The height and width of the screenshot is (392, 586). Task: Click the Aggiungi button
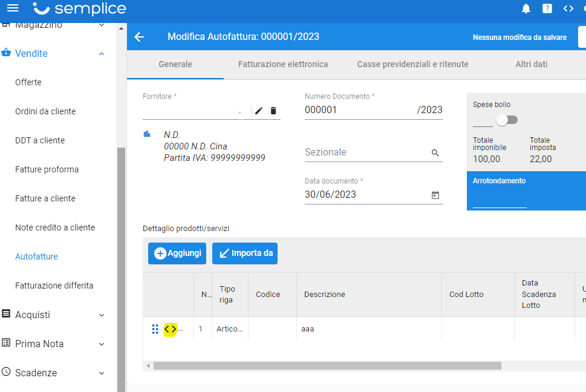[177, 253]
